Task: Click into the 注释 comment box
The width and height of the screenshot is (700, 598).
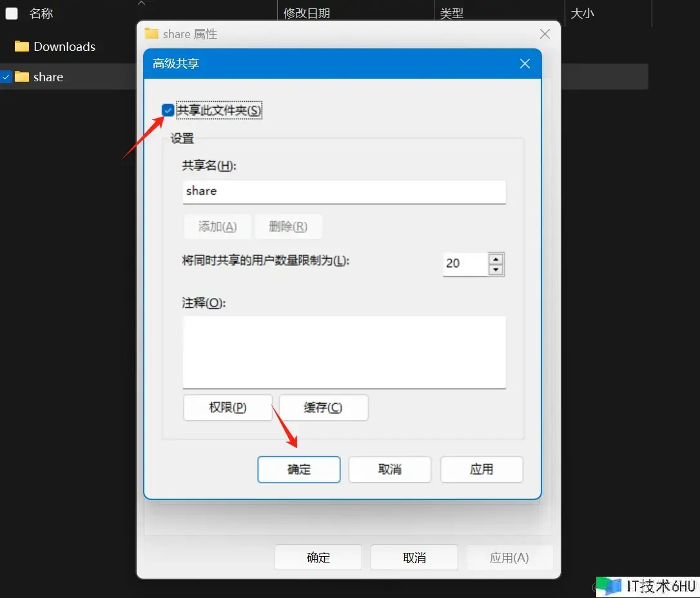Action: pyautogui.click(x=344, y=352)
